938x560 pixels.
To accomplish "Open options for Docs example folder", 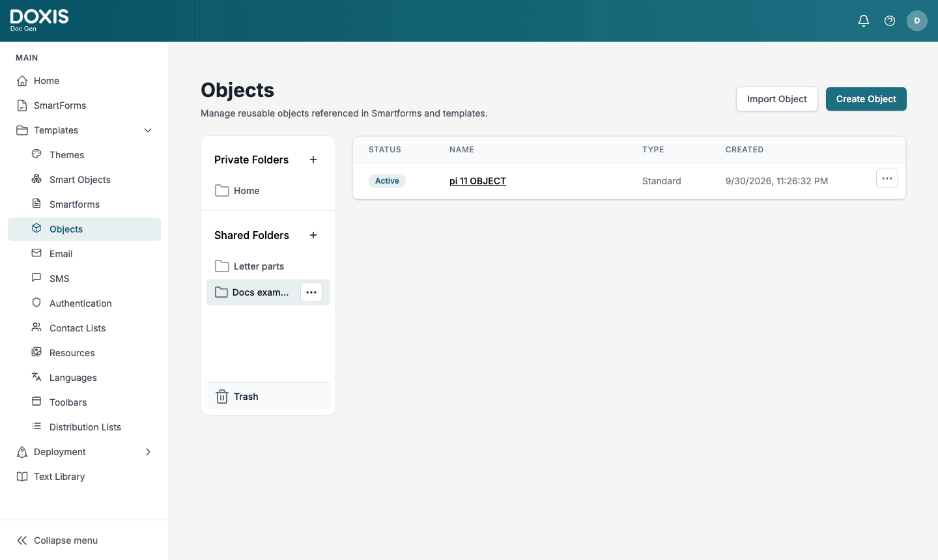I will pos(311,292).
